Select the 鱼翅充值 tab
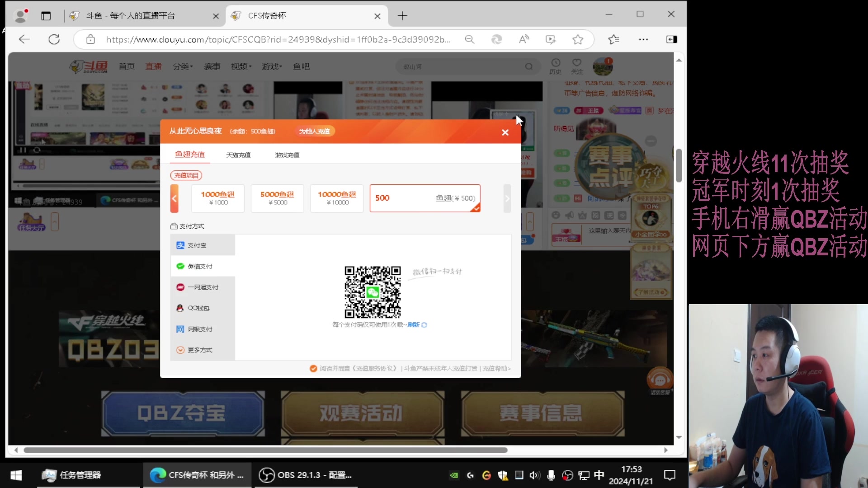 (x=190, y=155)
